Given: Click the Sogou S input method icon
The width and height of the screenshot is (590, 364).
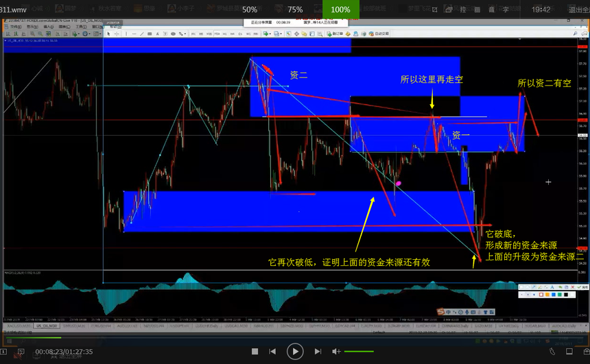Looking at the screenshot, I should [440, 312].
